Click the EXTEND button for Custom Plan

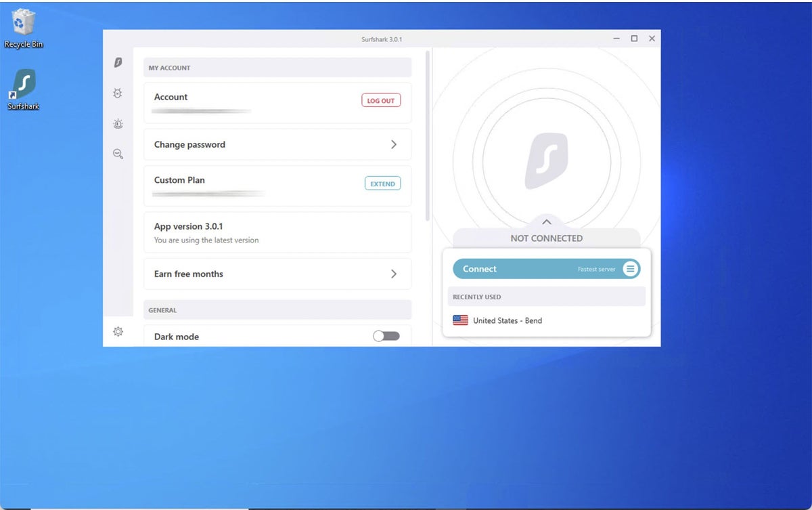click(x=382, y=184)
